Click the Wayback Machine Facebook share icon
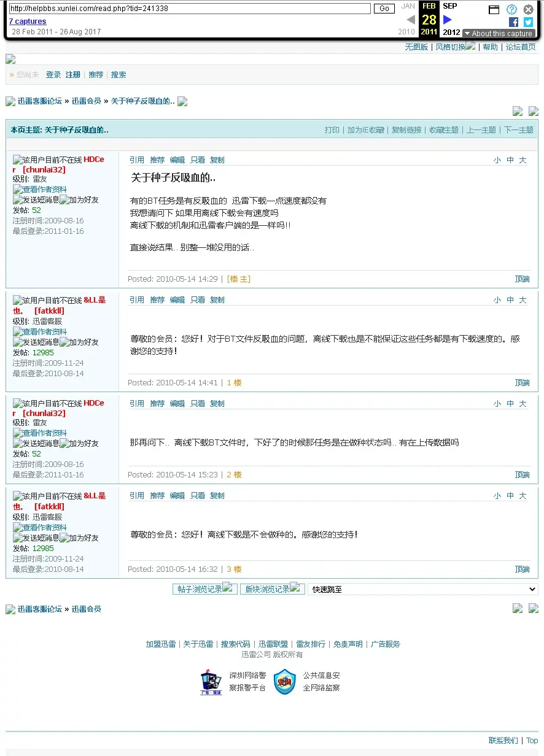The height and width of the screenshot is (756, 544). pyautogui.click(x=513, y=22)
